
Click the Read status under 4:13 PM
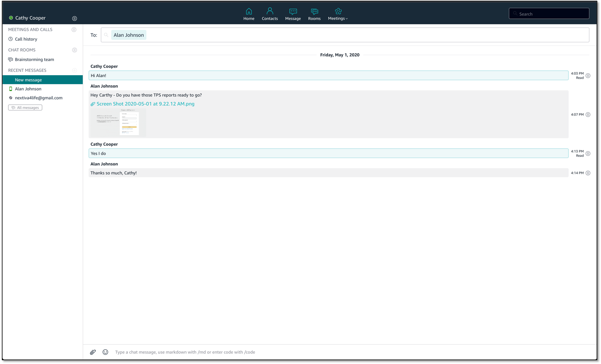pyautogui.click(x=580, y=156)
